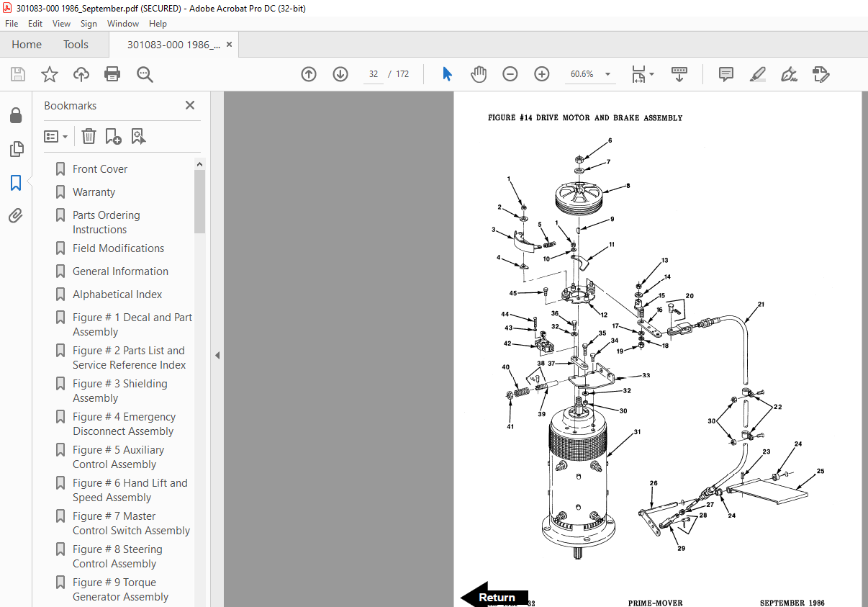This screenshot has width=868, height=607.
Task: Add new bookmark icon in panel
Action: pos(113,136)
